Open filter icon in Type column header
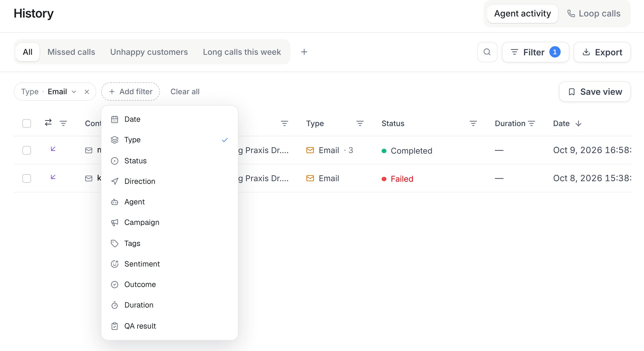The height and width of the screenshot is (351, 644). [360, 123]
